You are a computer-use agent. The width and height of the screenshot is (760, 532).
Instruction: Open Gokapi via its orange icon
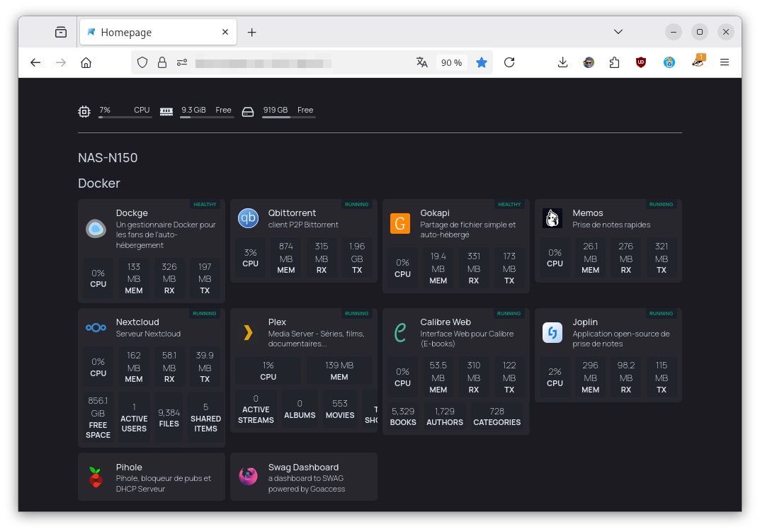[x=400, y=224]
